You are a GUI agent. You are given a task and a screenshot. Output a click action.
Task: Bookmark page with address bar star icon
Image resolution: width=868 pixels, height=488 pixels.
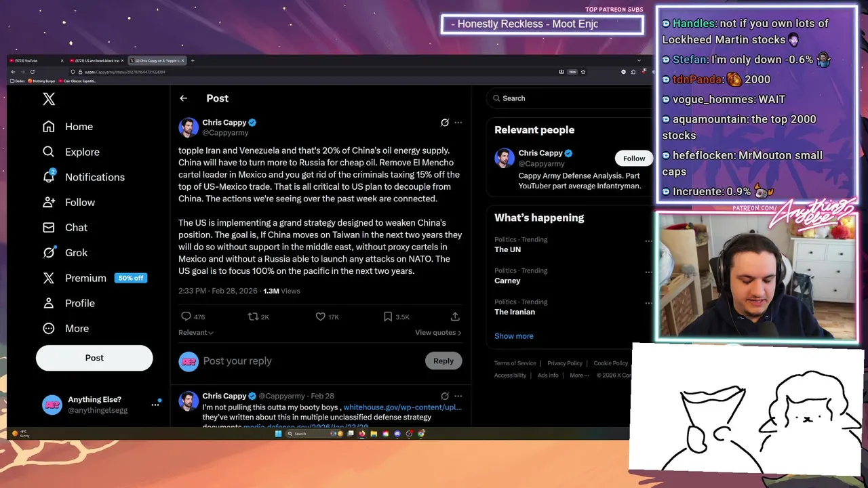tap(583, 72)
